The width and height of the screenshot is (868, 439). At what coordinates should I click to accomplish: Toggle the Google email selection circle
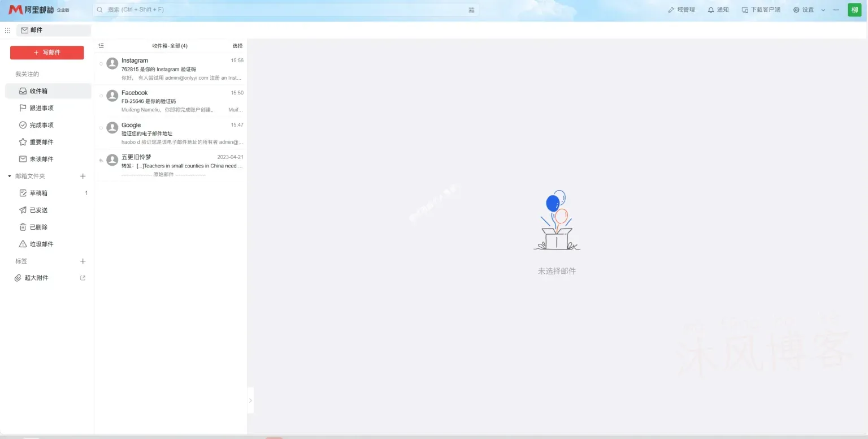tap(101, 128)
